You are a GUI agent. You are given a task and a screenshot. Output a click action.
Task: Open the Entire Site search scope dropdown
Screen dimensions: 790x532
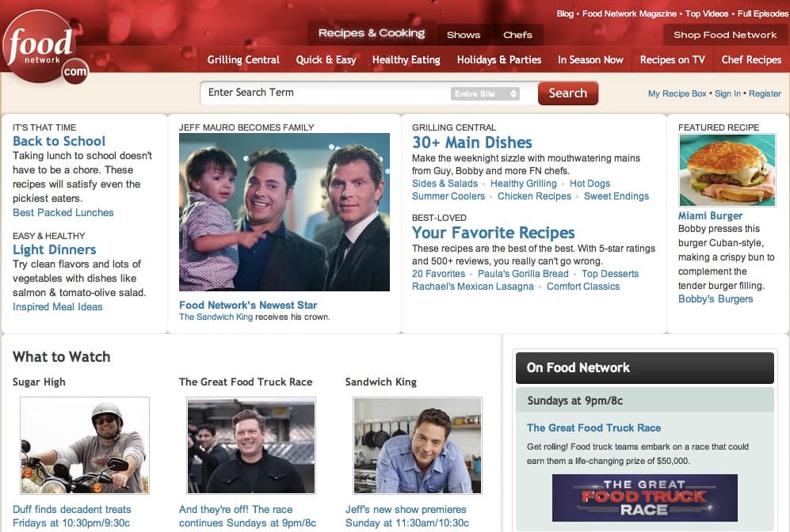484,93
